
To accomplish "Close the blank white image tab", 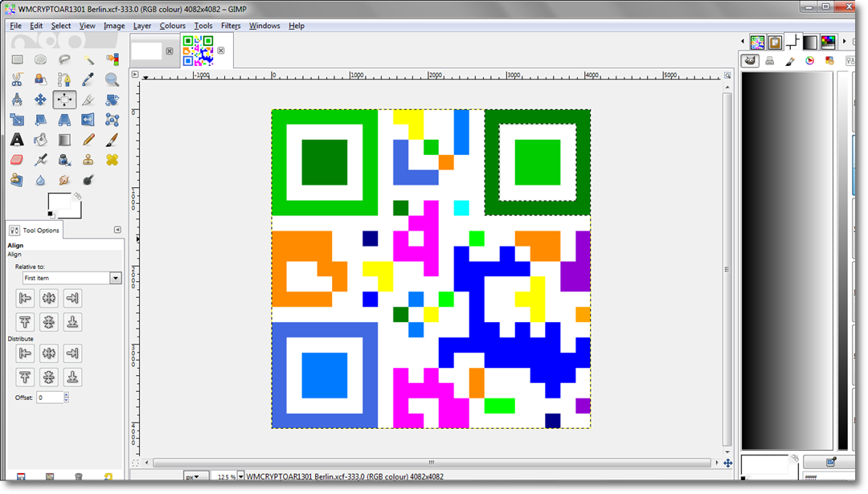I will coord(170,51).
